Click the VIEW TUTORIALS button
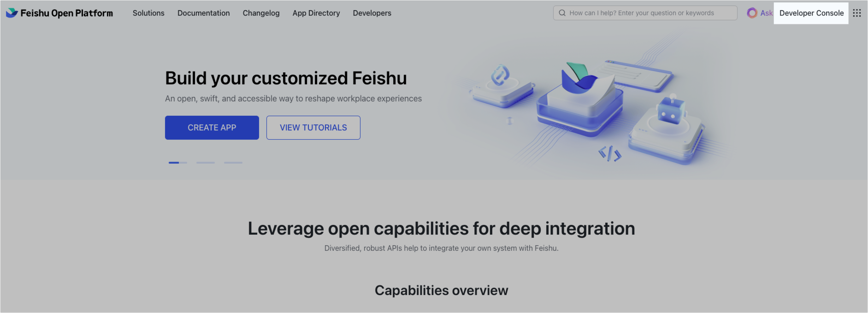This screenshot has width=868, height=313. (x=313, y=128)
